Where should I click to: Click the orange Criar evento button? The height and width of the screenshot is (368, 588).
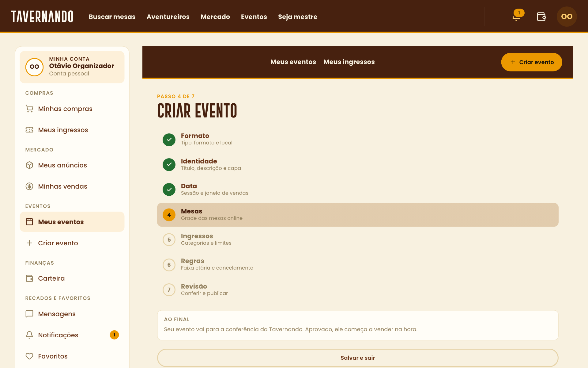pos(532,62)
